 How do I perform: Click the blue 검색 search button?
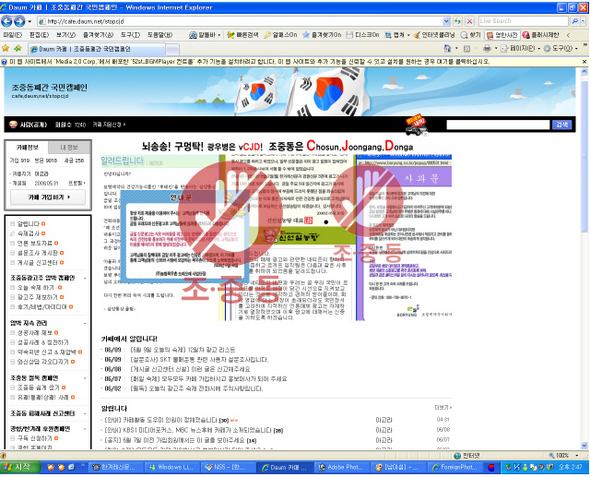click(562, 125)
